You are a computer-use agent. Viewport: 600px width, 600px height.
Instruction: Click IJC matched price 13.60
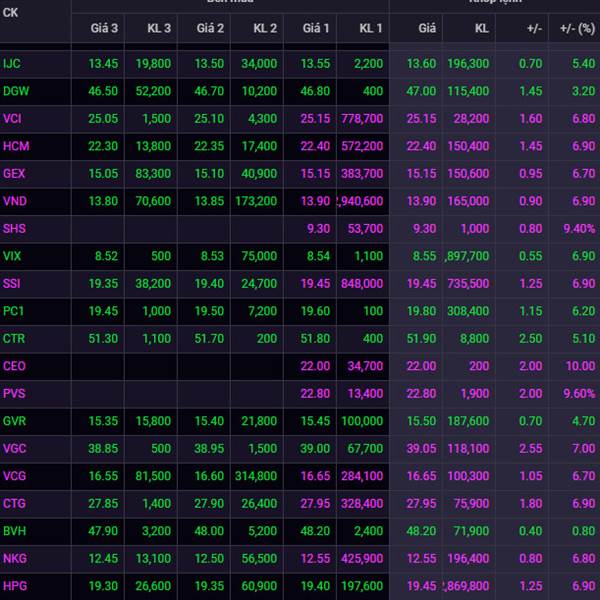[x=421, y=64]
